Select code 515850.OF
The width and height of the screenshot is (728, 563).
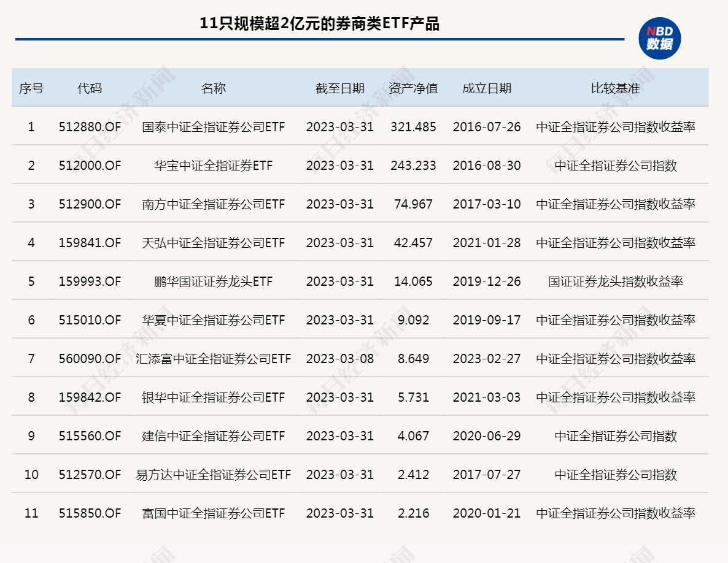pyautogui.click(x=90, y=513)
